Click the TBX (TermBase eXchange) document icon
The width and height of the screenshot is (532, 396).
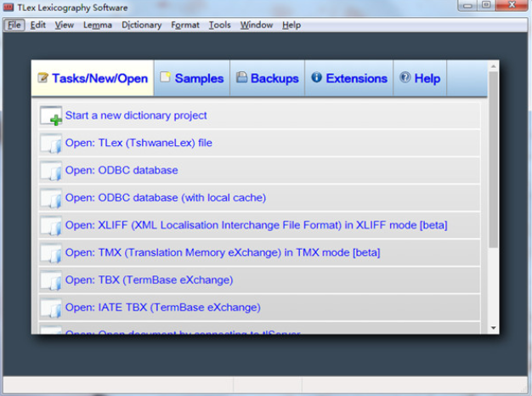pyautogui.click(x=51, y=280)
